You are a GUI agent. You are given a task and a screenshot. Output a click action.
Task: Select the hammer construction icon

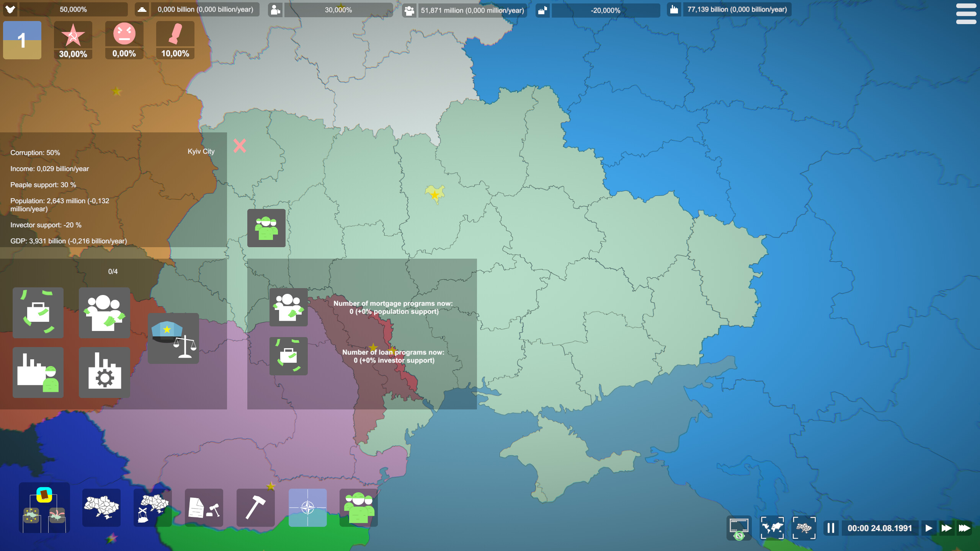[x=255, y=508]
